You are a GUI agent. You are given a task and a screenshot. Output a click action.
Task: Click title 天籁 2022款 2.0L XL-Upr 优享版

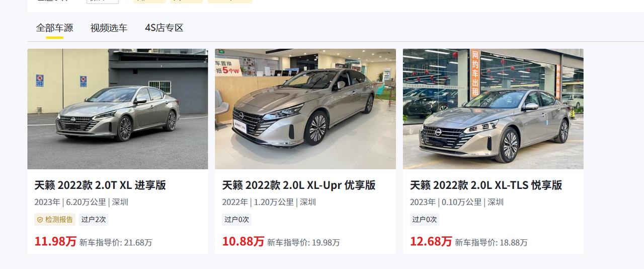(299, 185)
